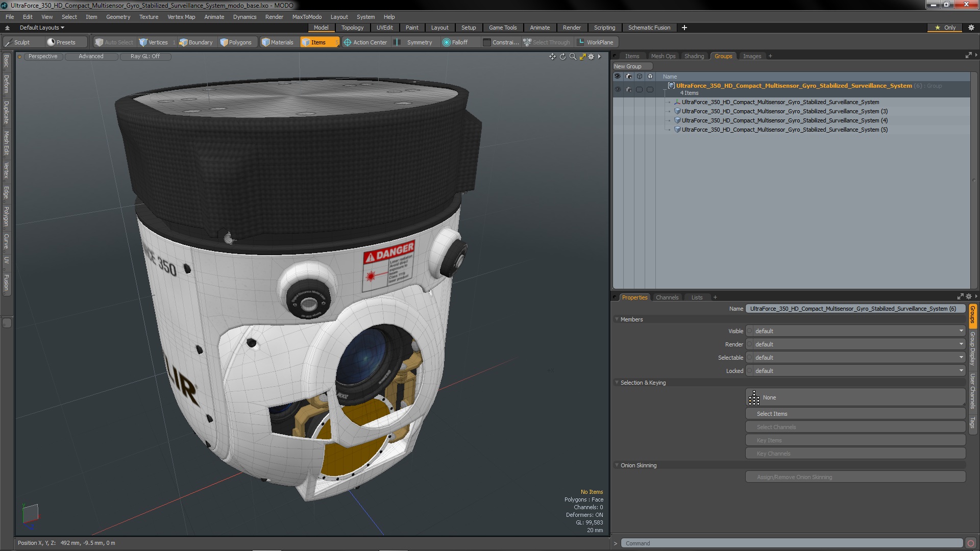Click the Select Items button
The height and width of the screenshot is (551, 980).
tap(855, 414)
